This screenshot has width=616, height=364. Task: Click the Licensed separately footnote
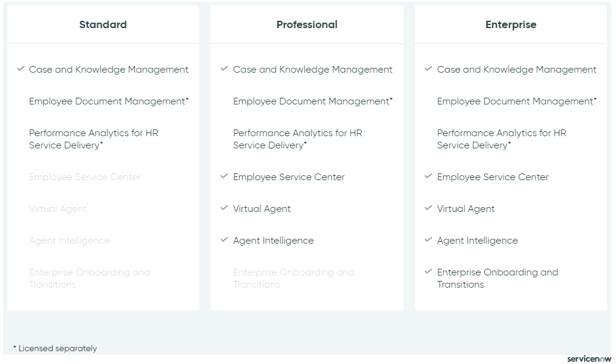tap(55, 348)
